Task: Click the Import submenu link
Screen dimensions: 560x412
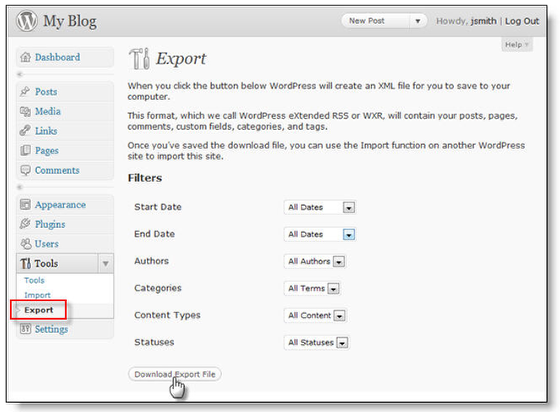Action: pos(37,295)
